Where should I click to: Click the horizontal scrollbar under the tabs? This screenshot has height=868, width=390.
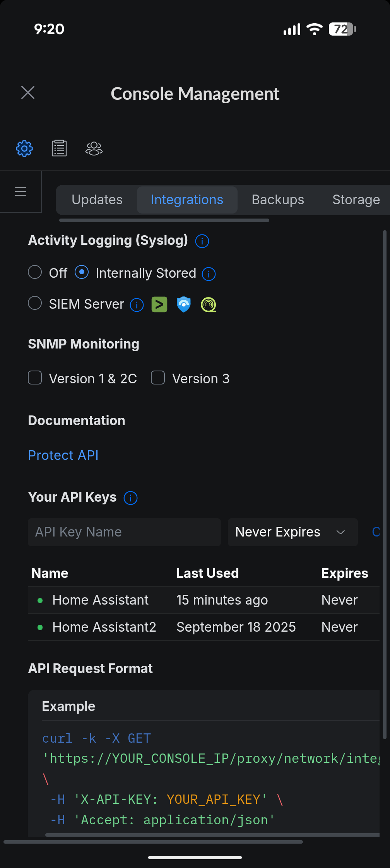164,220
